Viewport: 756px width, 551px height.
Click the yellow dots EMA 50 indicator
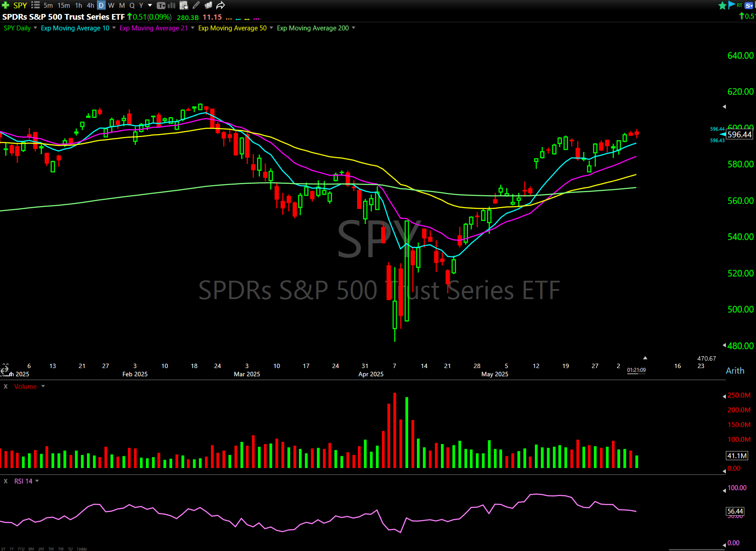pyautogui.click(x=247, y=19)
